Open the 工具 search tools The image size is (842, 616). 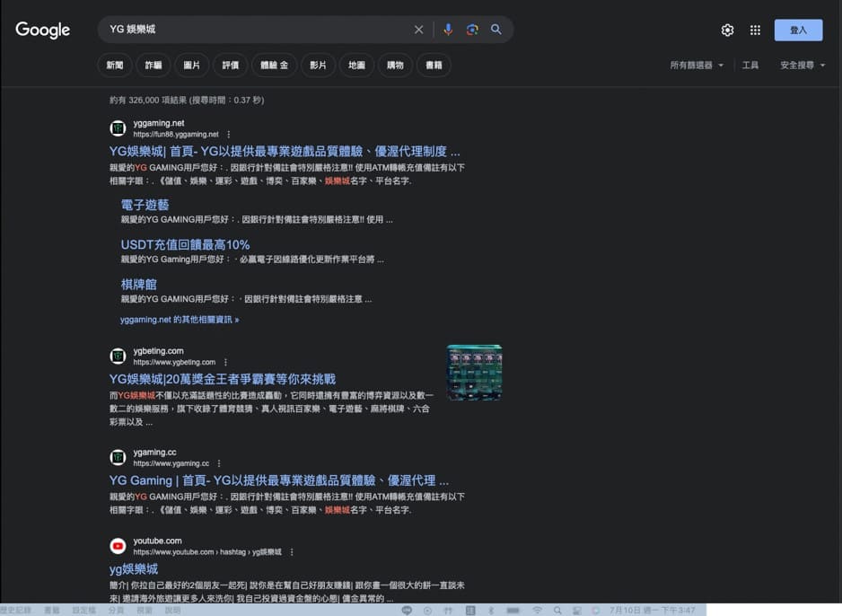pos(750,65)
